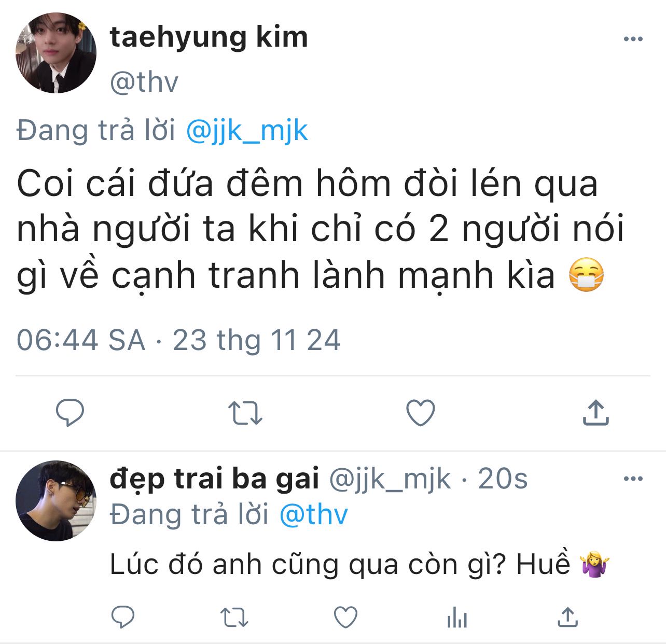Like the reply tweet from @jjk_mjk
666x644 pixels.
tap(345, 618)
